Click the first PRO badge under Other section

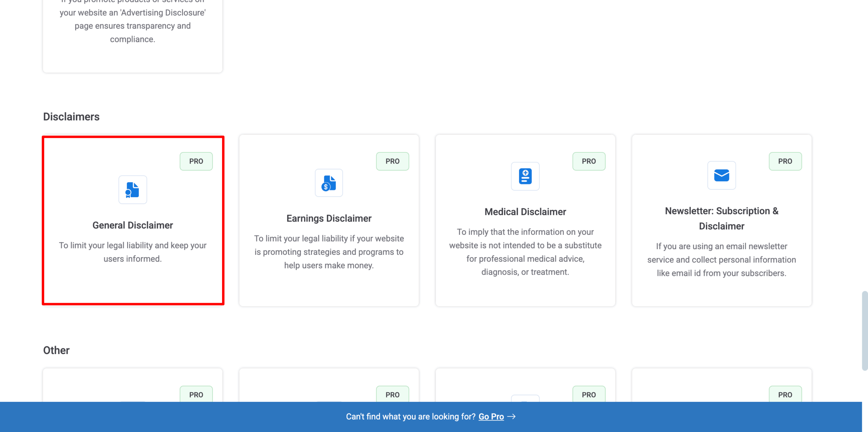coord(196,394)
